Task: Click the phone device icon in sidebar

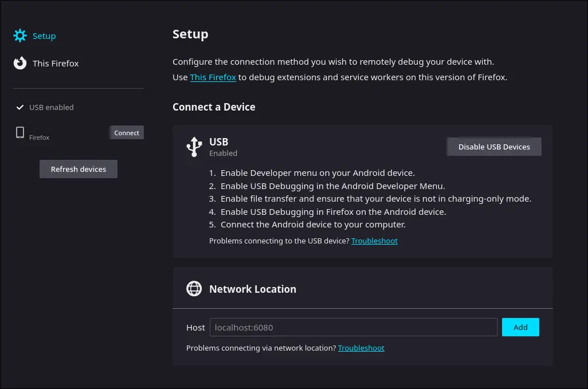Action: [20, 133]
